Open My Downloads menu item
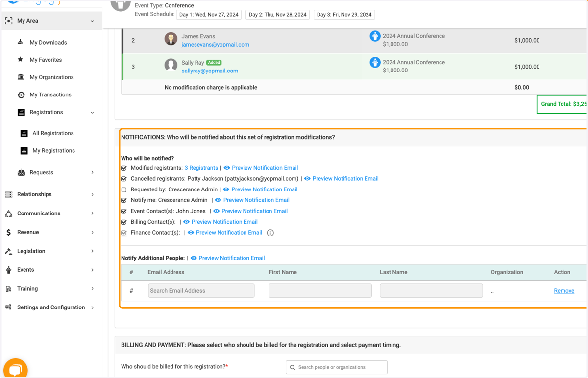Viewport: 588px width, 378px height. tap(48, 43)
